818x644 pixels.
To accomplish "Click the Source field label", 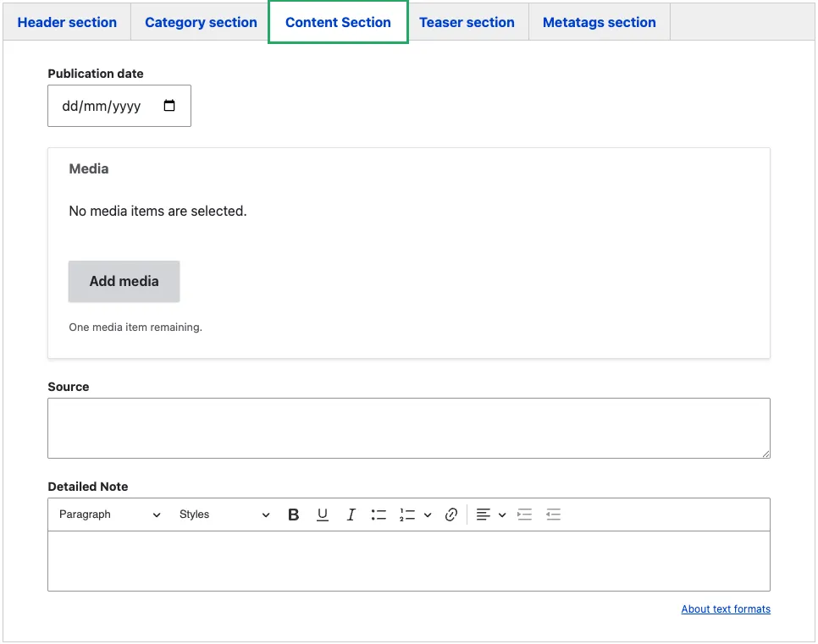I will pyautogui.click(x=69, y=387).
